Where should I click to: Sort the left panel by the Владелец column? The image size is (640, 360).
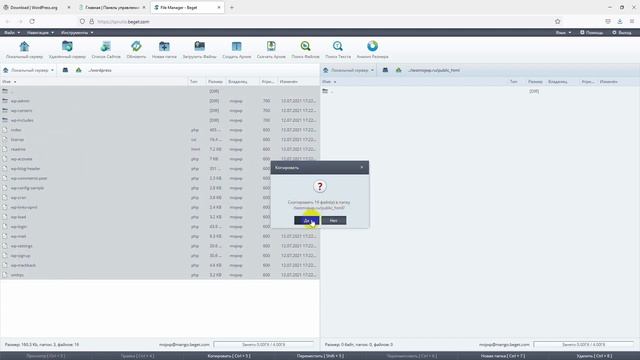(x=238, y=82)
